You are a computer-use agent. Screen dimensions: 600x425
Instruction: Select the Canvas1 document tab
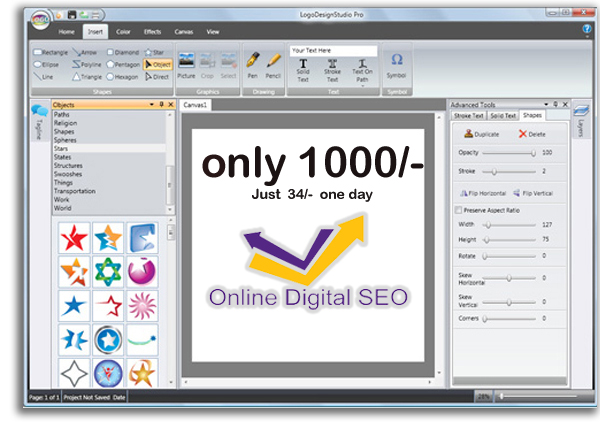pyautogui.click(x=195, y=105)
